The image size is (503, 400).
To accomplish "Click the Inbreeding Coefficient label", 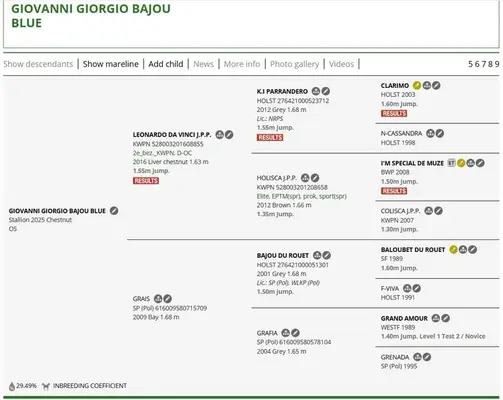I will tap(90, 386).
